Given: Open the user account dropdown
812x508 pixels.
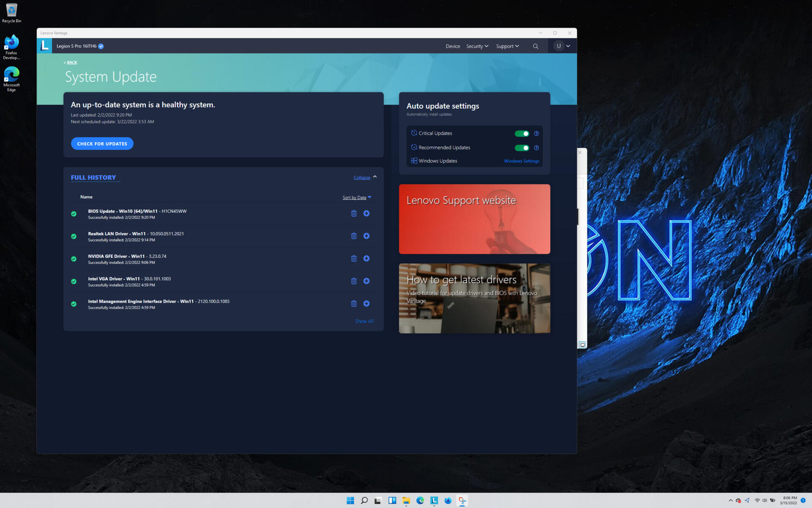Looking at the screenshot, I should pos(562,46).
